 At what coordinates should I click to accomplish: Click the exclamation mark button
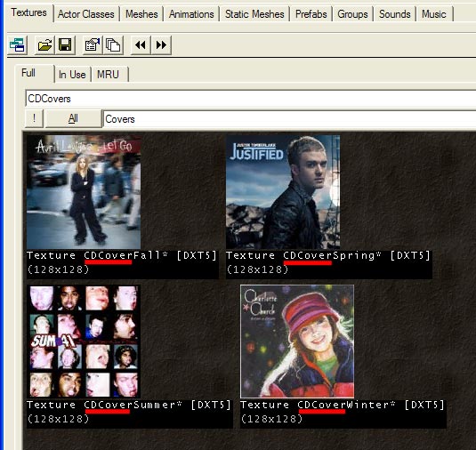pos(34,118)
